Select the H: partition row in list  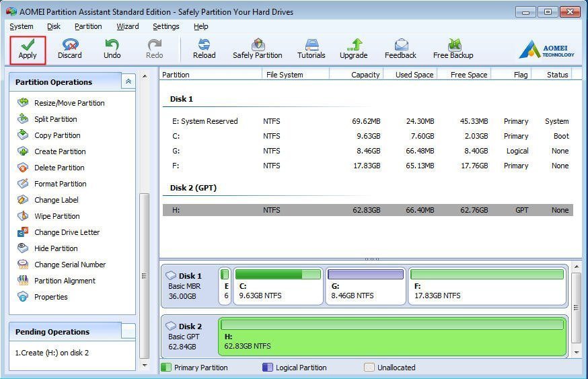click(368, 210)
